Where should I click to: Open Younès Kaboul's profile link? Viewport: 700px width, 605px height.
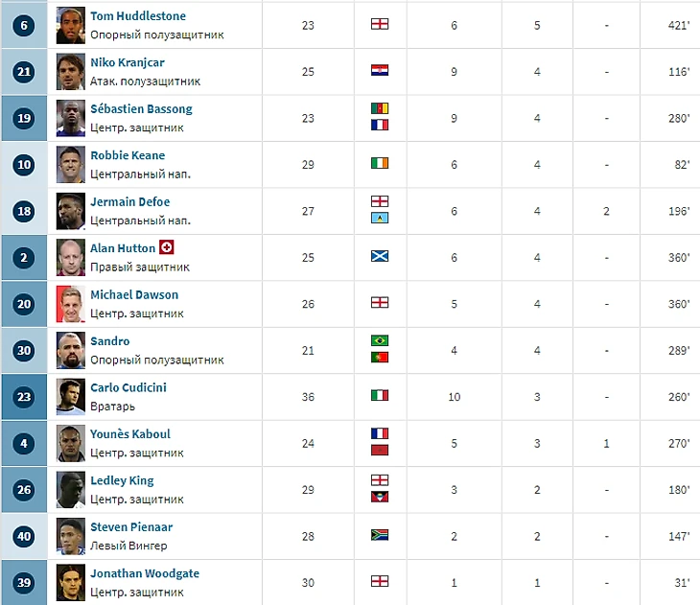[x=129, y=434]
